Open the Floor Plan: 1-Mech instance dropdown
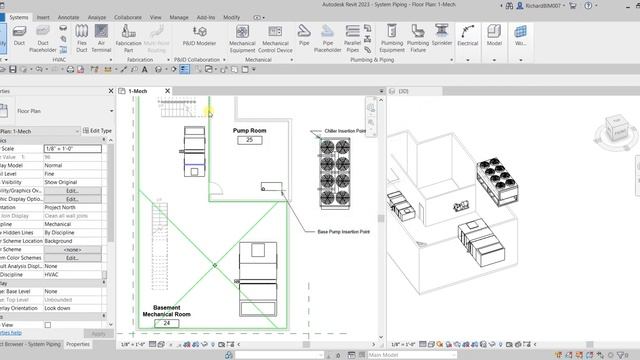 (x=77, y=131)
